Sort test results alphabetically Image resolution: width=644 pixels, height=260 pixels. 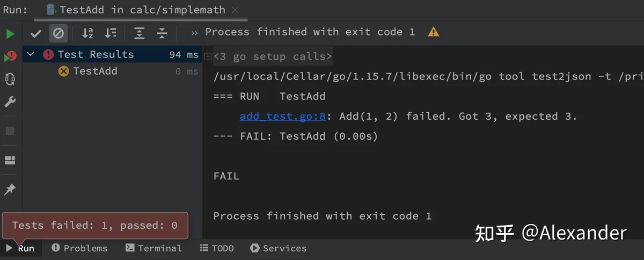click(87, 34)
